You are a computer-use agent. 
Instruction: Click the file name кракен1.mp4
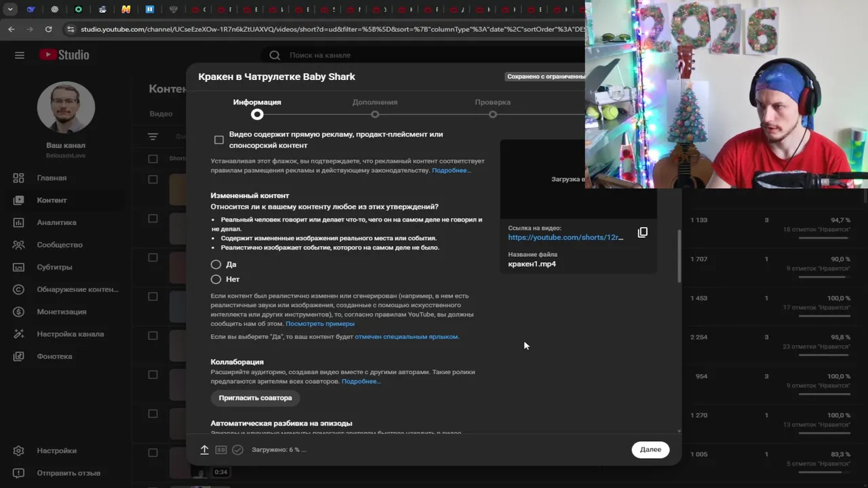[532, 264]
